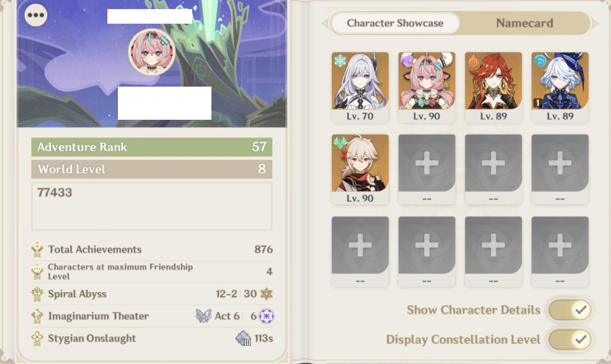Select the Lv. 70 Cryo character thumbnail
Viewport: 611px width, 364px height.
click(x=360, y=87)
